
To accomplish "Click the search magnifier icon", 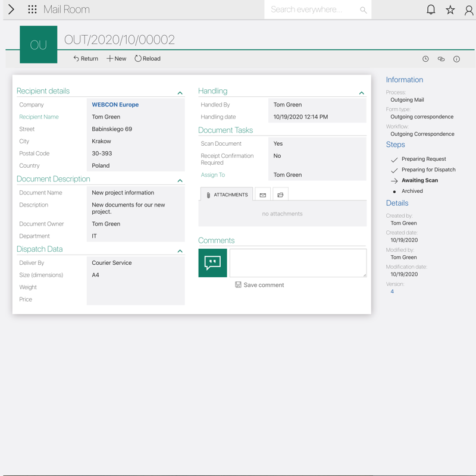I will tap(363, 10).
